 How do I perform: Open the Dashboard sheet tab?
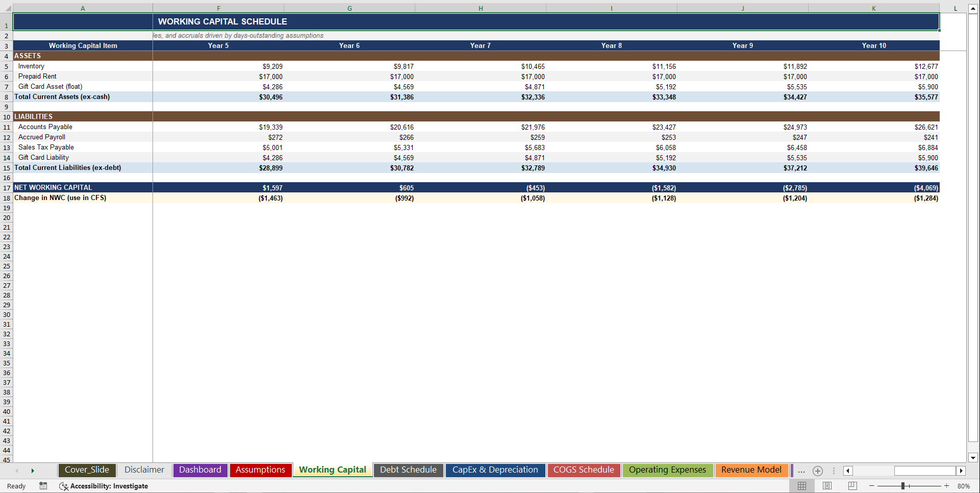200,470
